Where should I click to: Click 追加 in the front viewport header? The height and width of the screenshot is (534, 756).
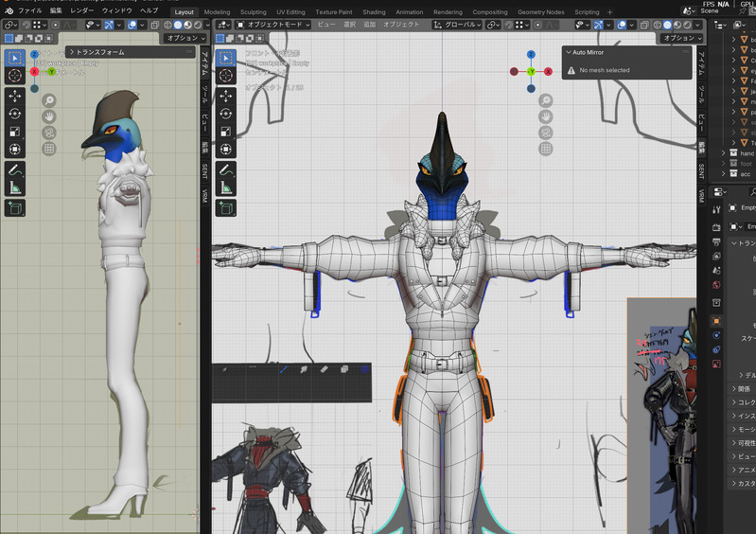tap(369, 25)
